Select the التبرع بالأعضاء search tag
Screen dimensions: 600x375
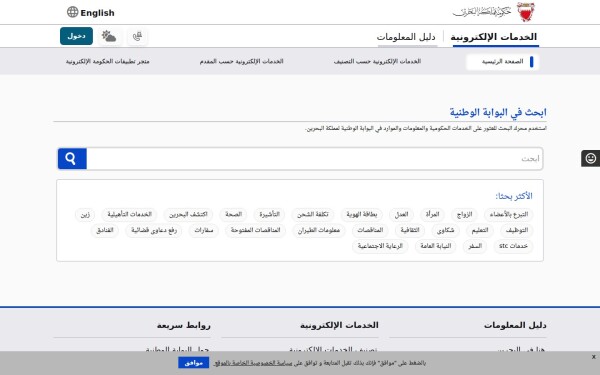tap(509, 214)
